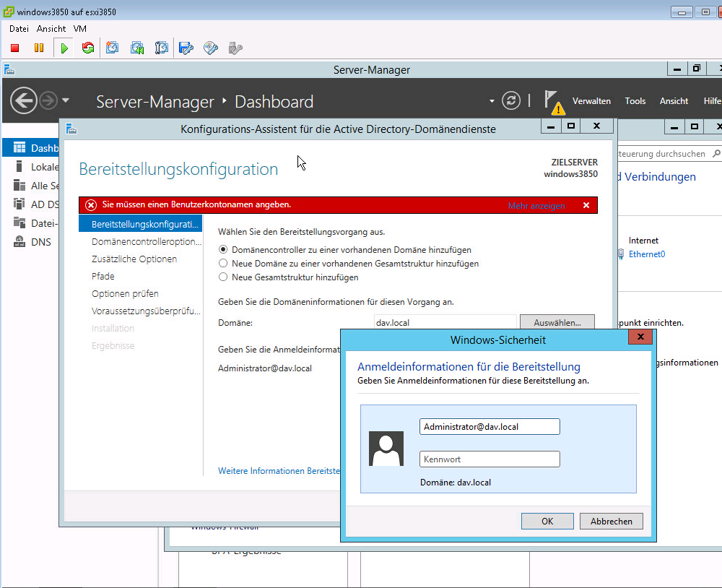Click OK in Windows-Sicherheit dialog
The image size is (722, 588).
pyautogui.click(x=547, y=521)
